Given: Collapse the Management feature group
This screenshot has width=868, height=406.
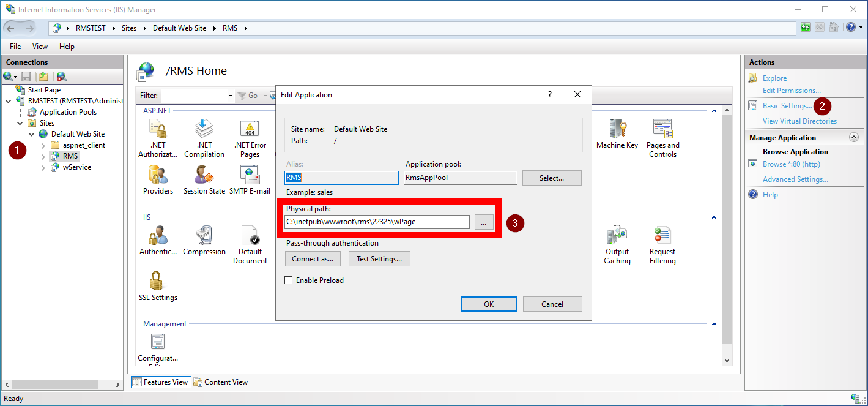Looking at the screenshot, I should pos(713,324).
